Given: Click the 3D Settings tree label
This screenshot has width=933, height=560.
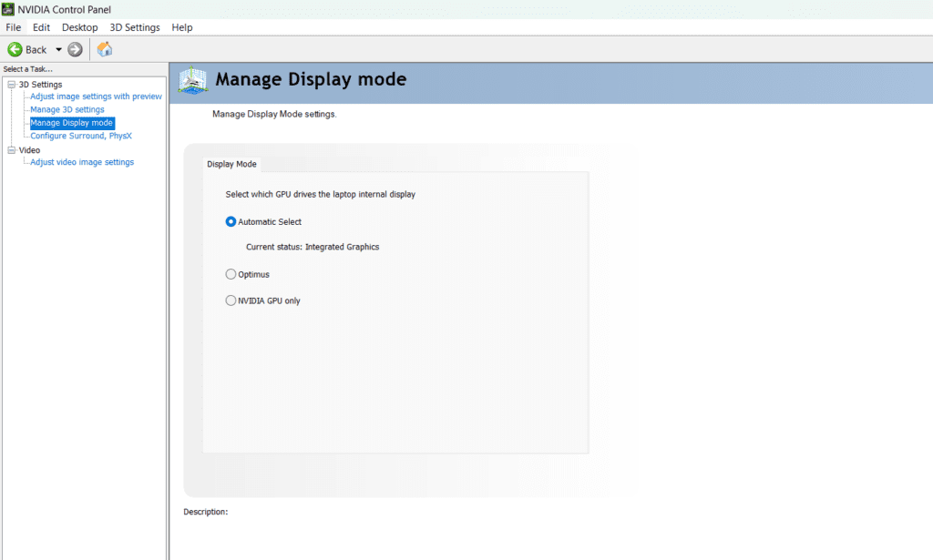Looking at the screenshot, I should tap(40, 85).
